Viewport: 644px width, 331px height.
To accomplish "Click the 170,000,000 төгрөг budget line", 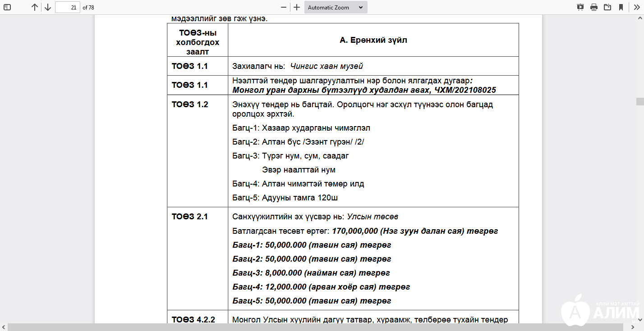I will coord(365,231).
